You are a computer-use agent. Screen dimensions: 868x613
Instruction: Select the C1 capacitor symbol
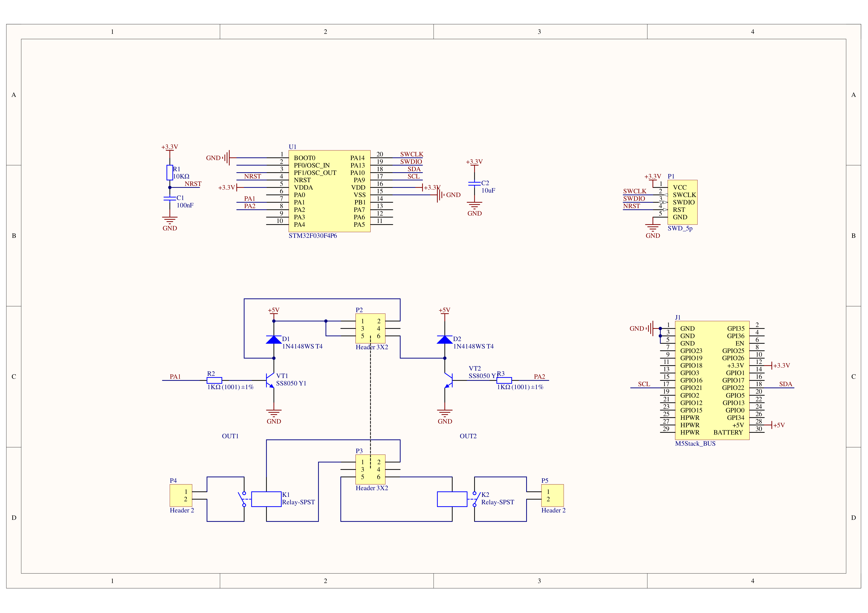(170, 198)
